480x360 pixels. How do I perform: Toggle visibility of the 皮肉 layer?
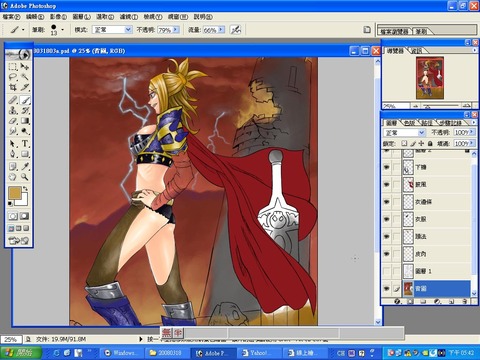click(387, 254)
